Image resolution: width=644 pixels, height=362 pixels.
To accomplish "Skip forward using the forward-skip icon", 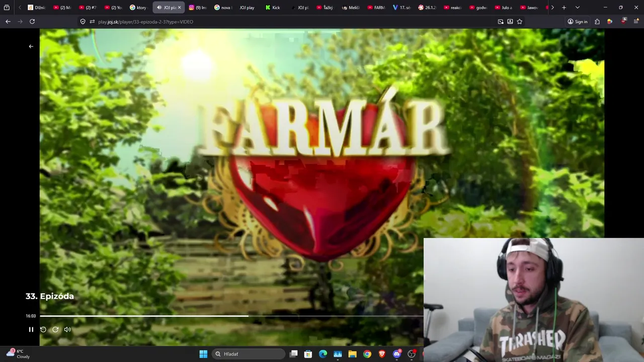I will click(x=55, y=329).
